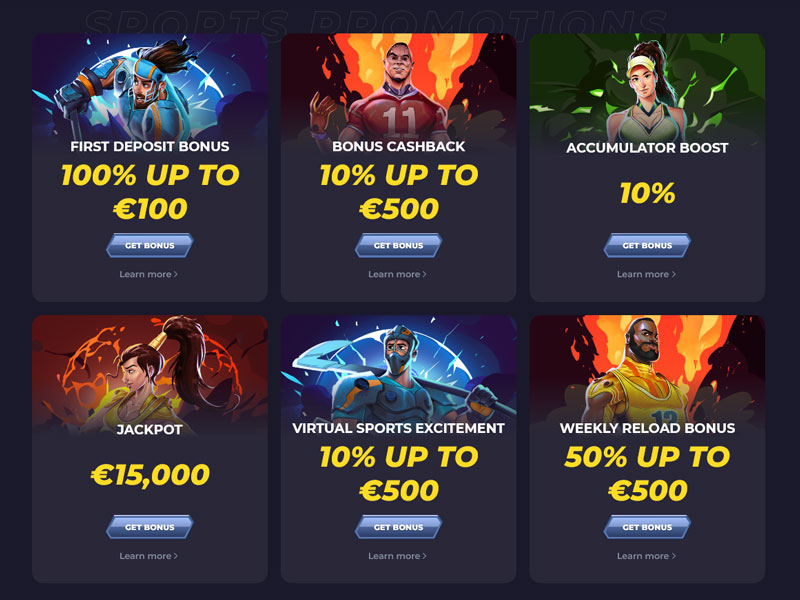Click the €15,000 jackpot amount text

tap(150, 474)
